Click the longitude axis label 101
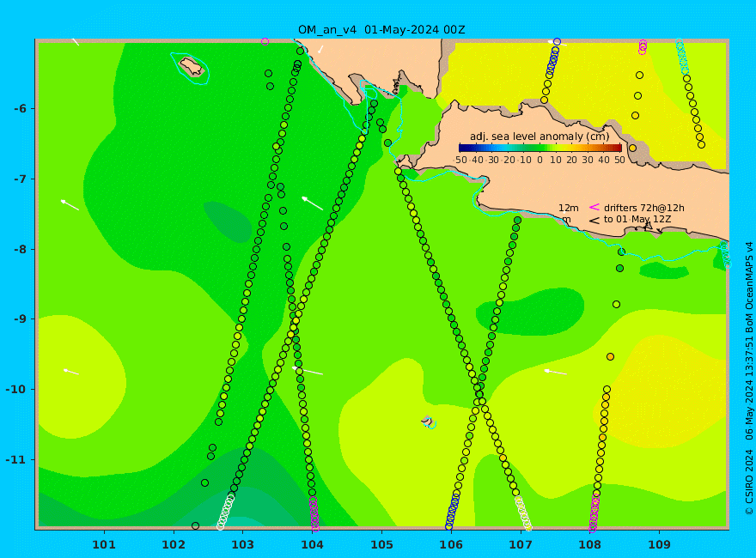Image resolution: width=756 pixels, height=558 pixels. click(104, 544)
